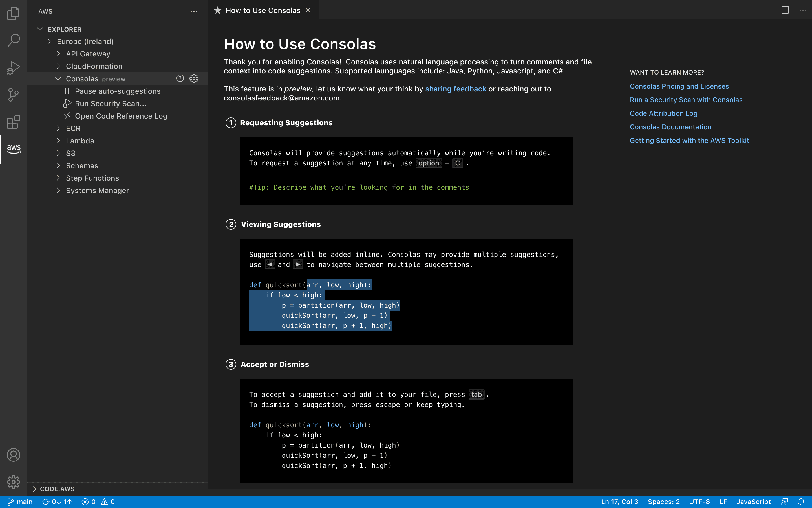Expand the Systems Manager node
Screen dimensions: 812x508
coord(58,190)
